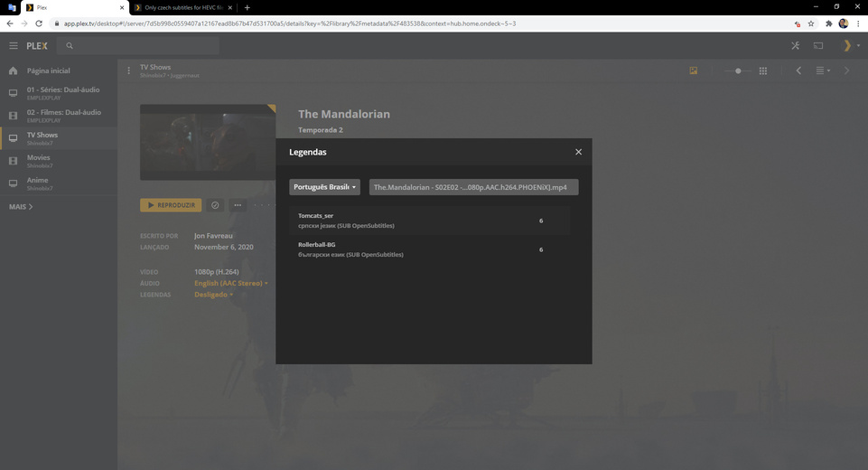Click the Jon Favreau writer link
The image size is (868, 470).
[213, 236]
